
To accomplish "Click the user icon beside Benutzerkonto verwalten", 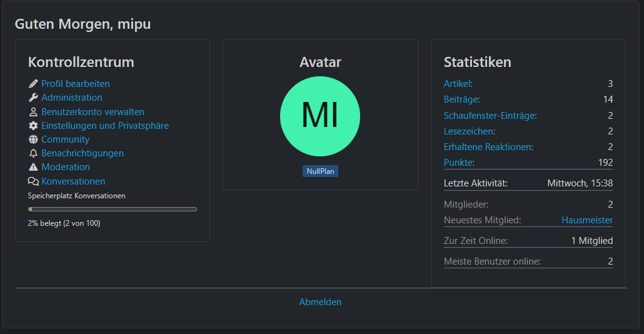I will (x=33, y=112).
